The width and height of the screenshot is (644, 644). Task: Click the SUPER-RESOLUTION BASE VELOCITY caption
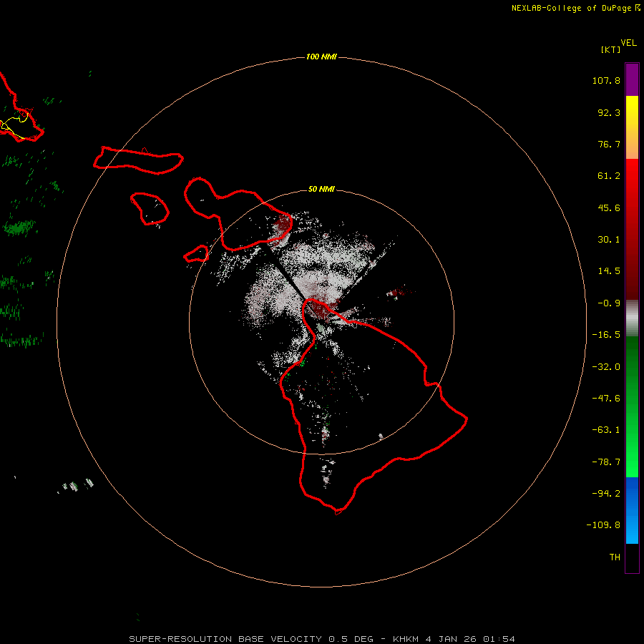[225, 639]
